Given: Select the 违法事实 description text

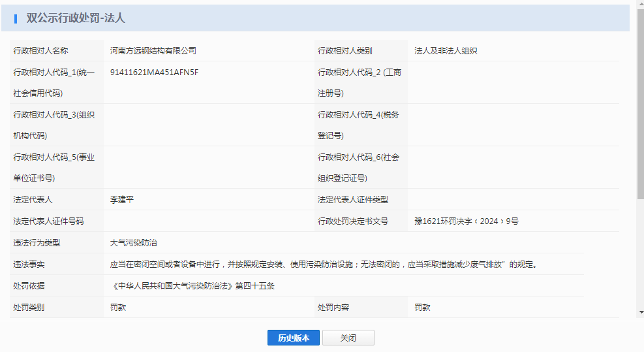Looking at the screenshot, I should (324, 264).
